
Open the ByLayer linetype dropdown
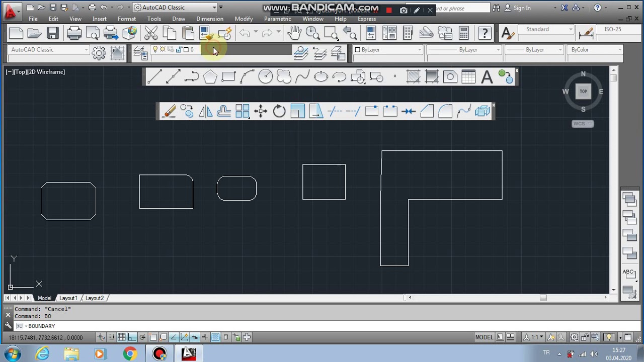(x=464, y=50)
